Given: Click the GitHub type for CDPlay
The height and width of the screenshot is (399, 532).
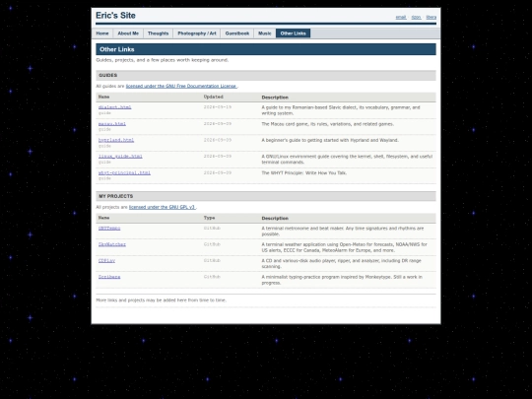Looking at the screenshot, I should (212, 260).
